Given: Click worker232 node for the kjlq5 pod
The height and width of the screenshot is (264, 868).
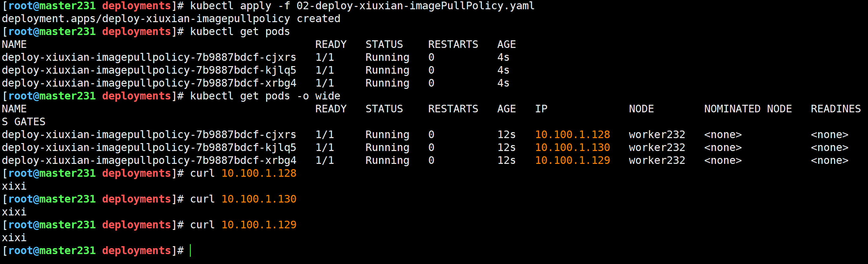Looking at the screenshot, I should pyautogui.click(x=657, y=148).
